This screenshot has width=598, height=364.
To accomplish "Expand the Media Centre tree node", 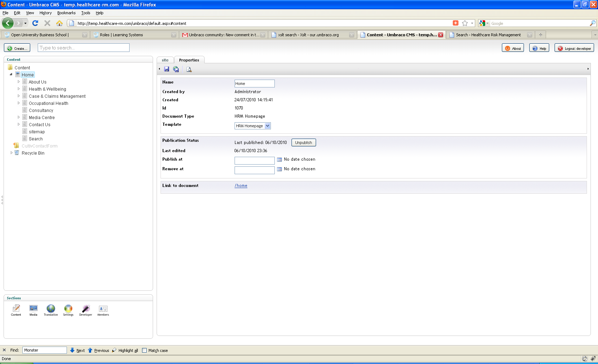I will tap(19, 117).
